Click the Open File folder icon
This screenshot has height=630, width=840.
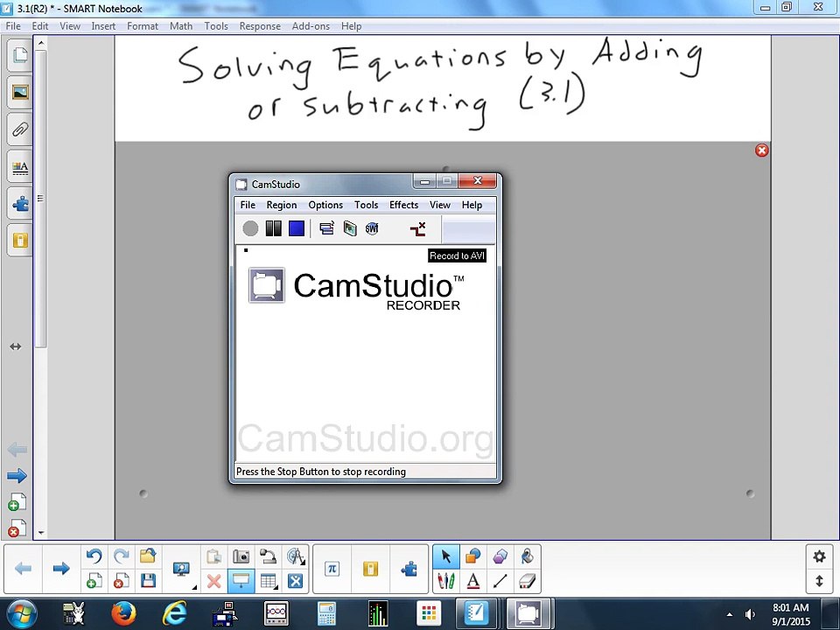click(x=148, y=556)
